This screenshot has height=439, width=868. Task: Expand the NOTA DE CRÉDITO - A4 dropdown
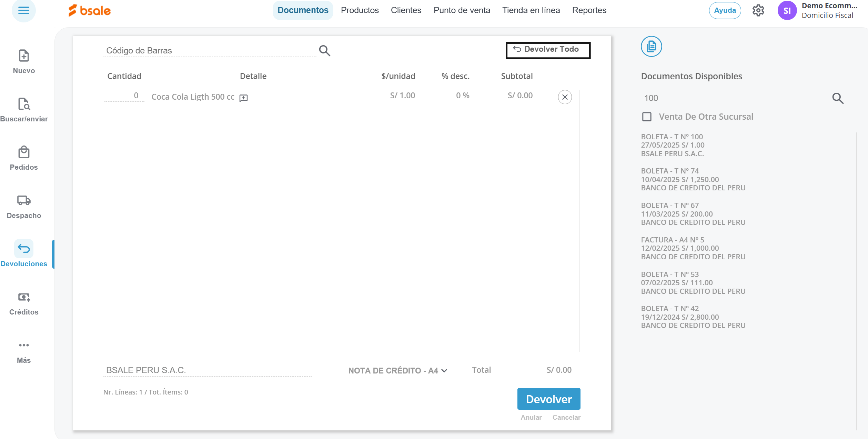(x=397, y=370)
